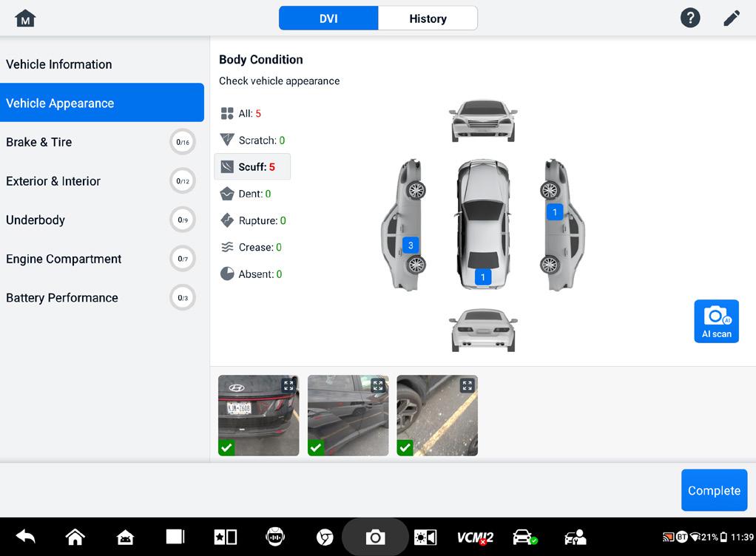Filter by Rupture damage type
Viewport: 756px width, 556px height.
tap(253, 220)
